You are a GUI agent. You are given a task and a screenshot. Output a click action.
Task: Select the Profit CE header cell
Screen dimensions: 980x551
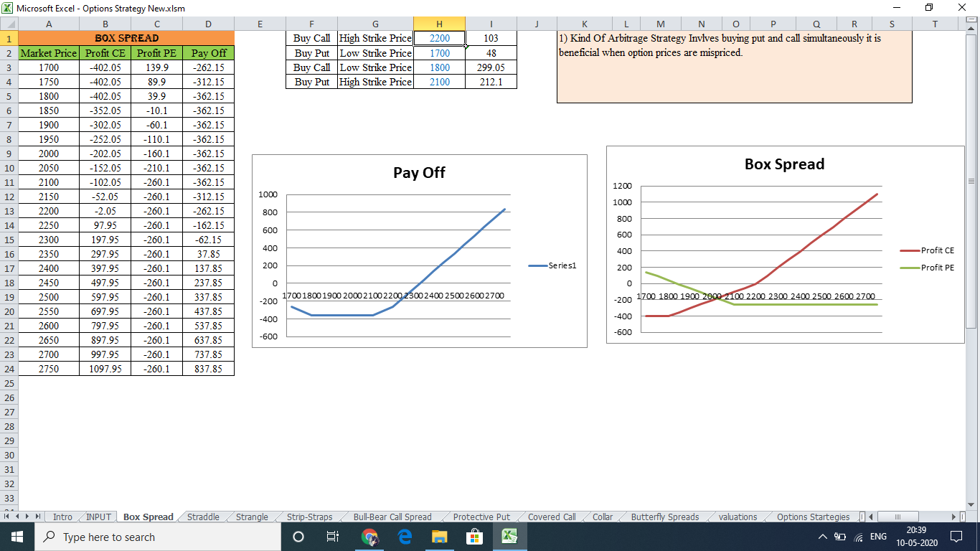(x=105, y=53)
